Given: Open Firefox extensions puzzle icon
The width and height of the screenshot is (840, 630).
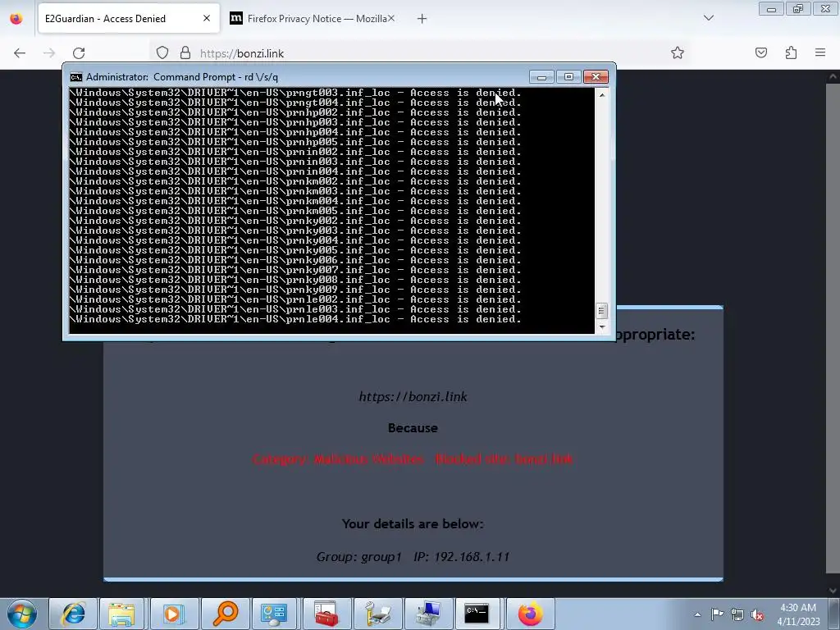Looking at the screenshot, I should click(791, 52).
